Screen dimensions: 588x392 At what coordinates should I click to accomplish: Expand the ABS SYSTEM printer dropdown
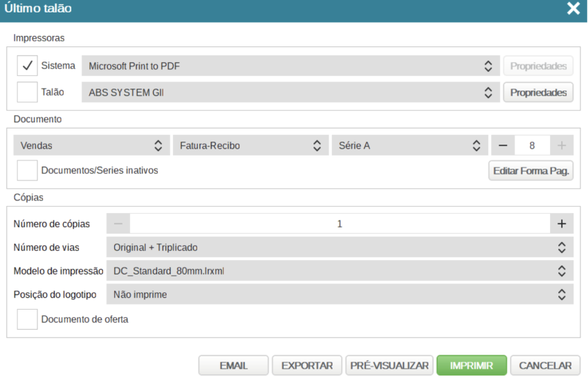(x=289, y=93)
